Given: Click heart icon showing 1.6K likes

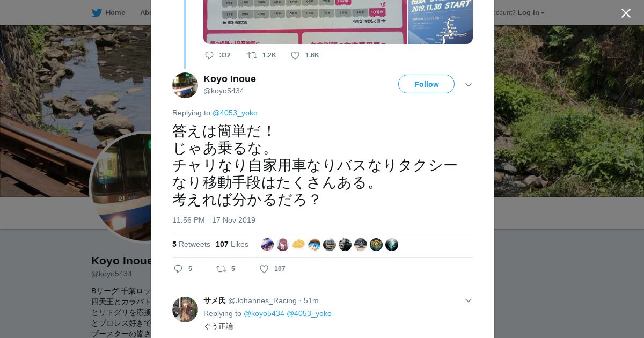Looking at the screenshot, I should click(x=295, y=55).
